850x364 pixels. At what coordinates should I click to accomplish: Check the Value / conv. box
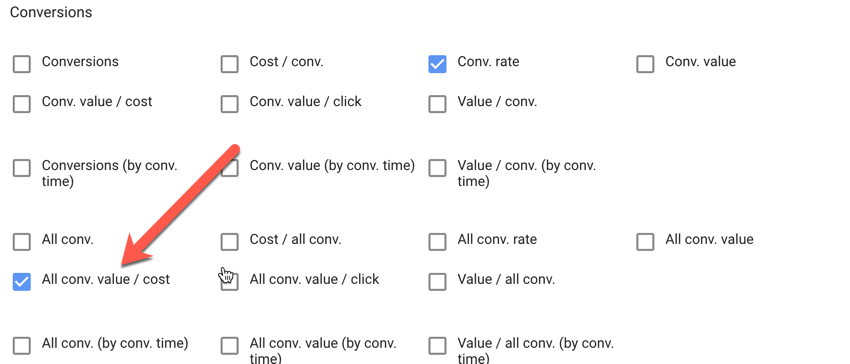[437, 104]
